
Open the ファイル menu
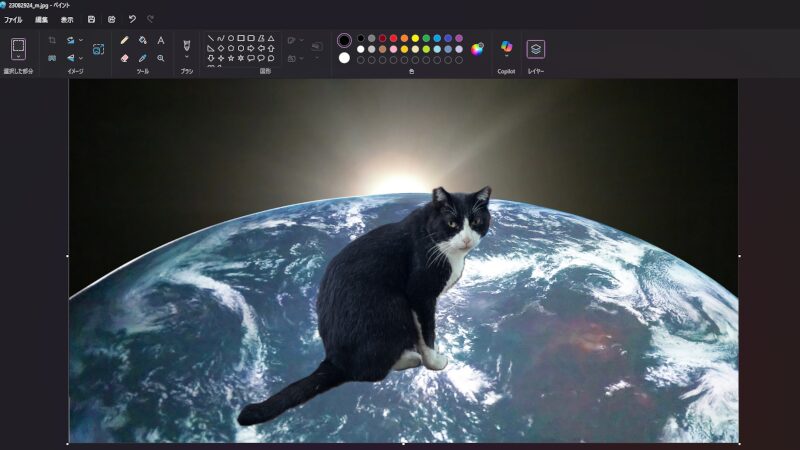(x=13, y=19)
